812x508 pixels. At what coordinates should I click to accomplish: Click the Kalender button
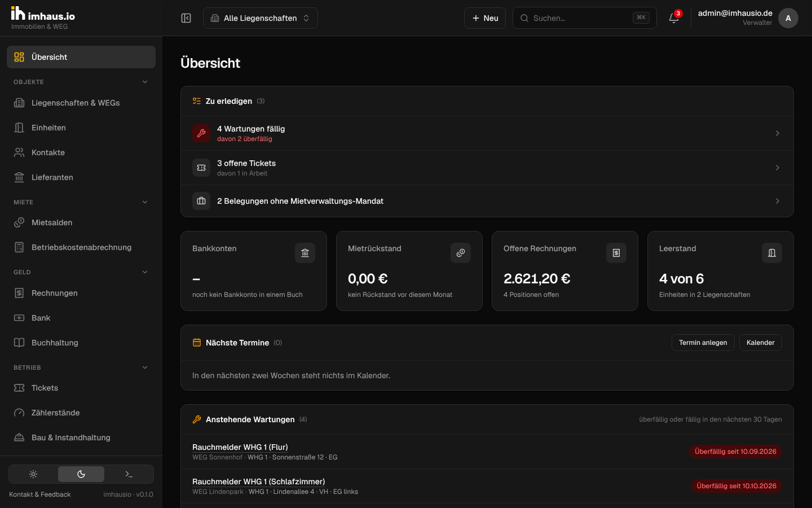tap(761, 343)
